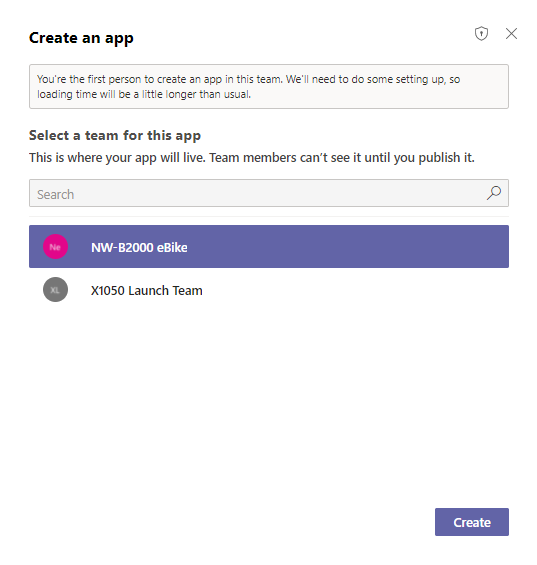The height and width of the screenshot is (565, 537).
Task: Close the Create an app dialog
Action: [x=511, y=34]
